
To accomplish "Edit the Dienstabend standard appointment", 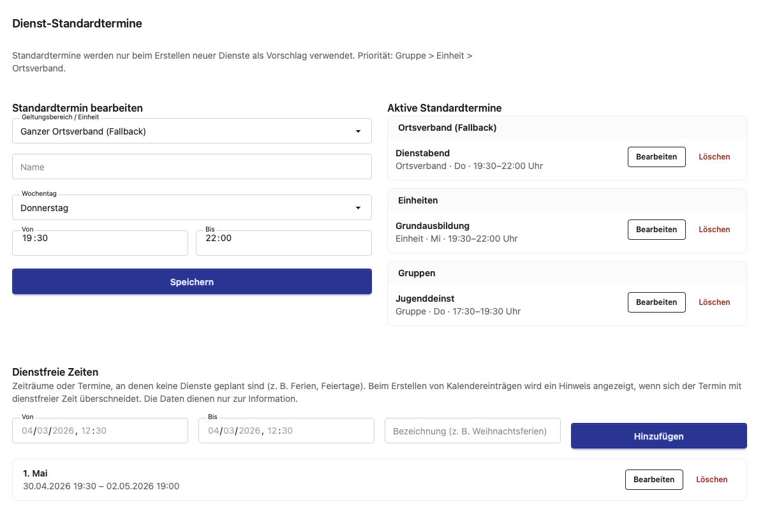I will click(656, 157).
